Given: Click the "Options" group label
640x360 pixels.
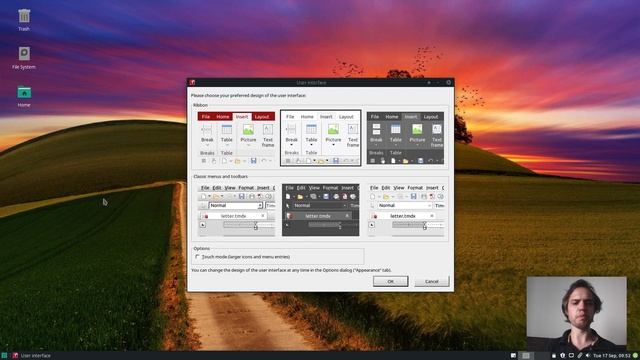Looking at the screenshot, I should (x=202, y=248).
